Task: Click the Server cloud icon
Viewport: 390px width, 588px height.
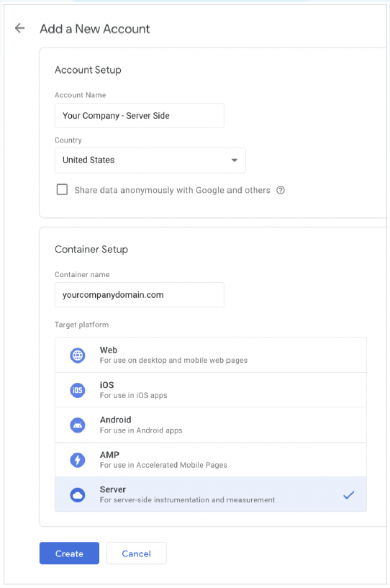Action: click(x=78, y=495)
